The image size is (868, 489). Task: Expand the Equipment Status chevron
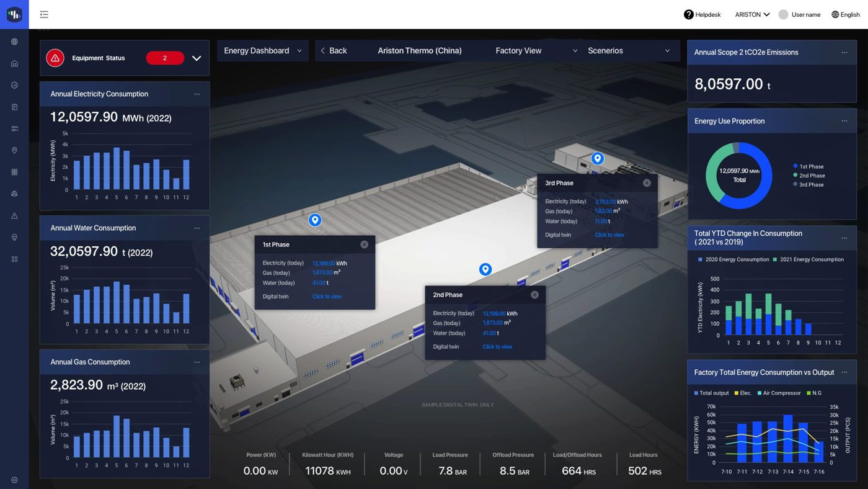[197, 58]
